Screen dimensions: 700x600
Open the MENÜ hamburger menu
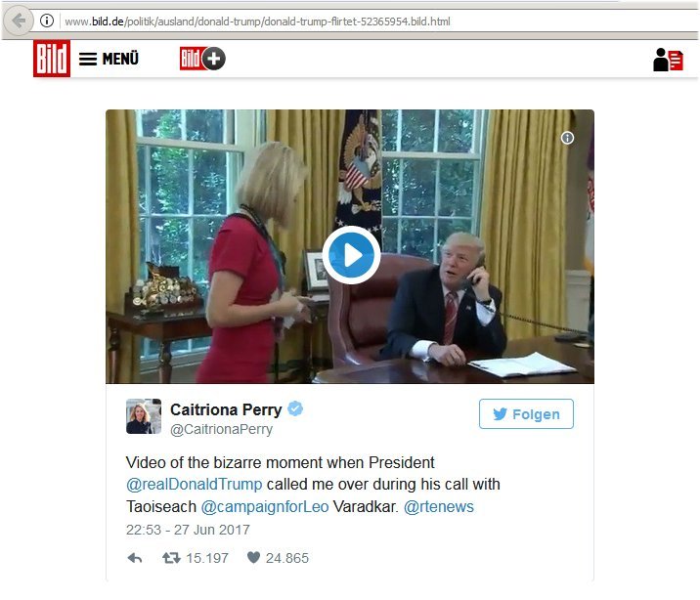[x=109, y=59]
